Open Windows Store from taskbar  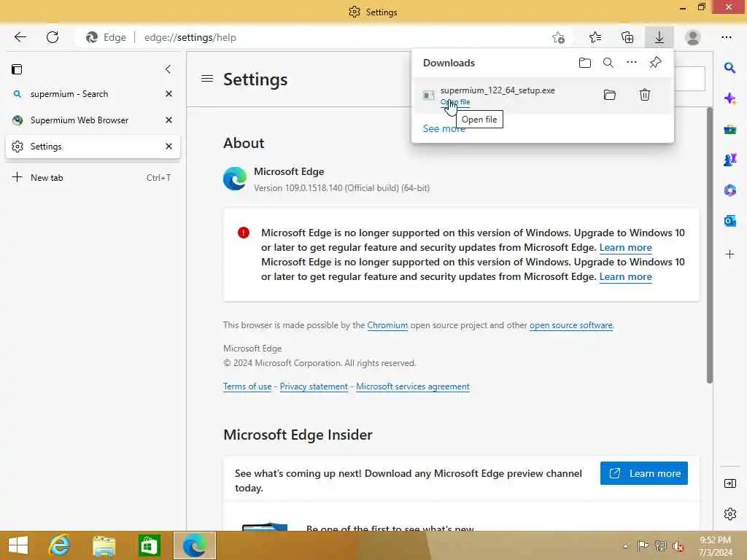(x=149, y=545)
